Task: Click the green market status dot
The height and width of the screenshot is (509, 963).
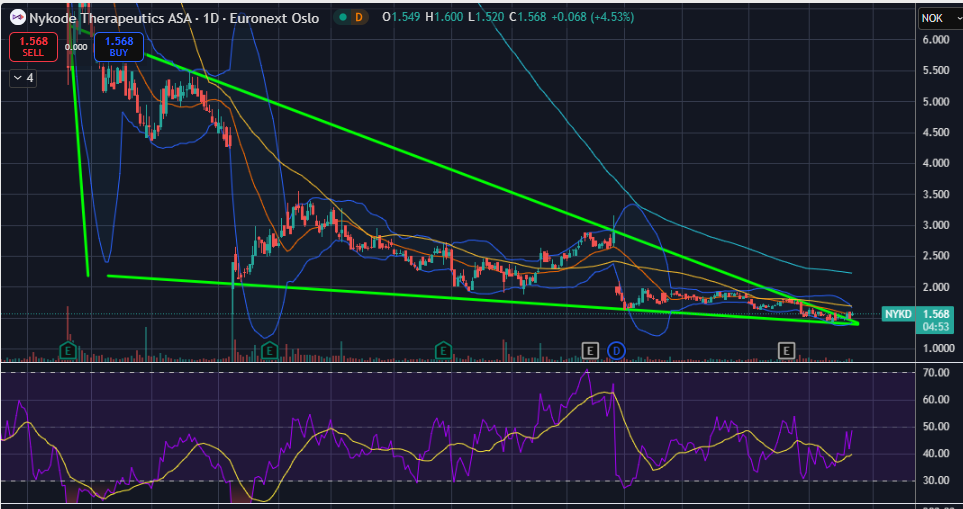Action: point(344,17)
